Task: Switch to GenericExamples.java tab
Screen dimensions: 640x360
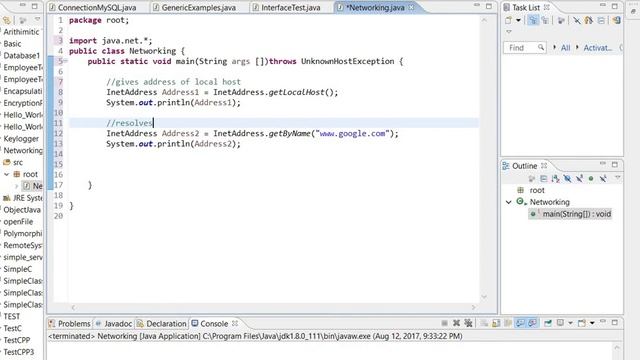Action: pyautogui.click(x=194, y=7)
